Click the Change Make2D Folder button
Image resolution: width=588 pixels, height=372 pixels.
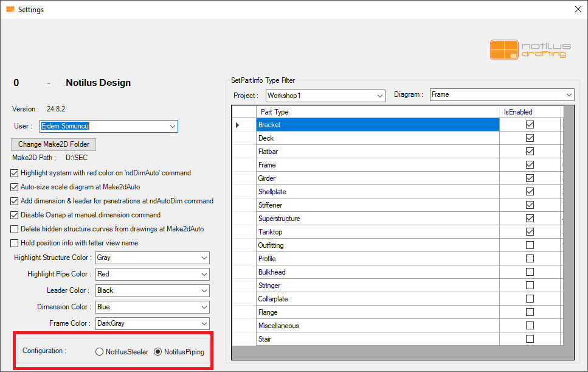(x=54, y=144)
